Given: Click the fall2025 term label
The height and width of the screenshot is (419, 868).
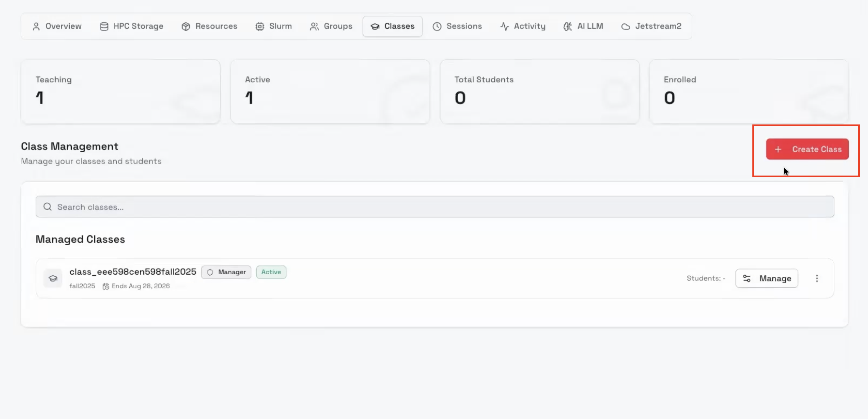Looking at the screenshot, I should [x=82, y=286].
